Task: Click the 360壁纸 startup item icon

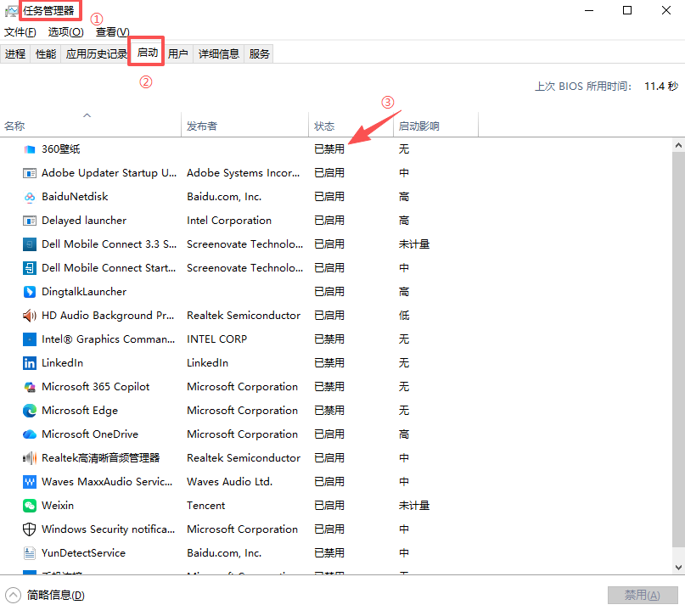Action: (29, 149)
